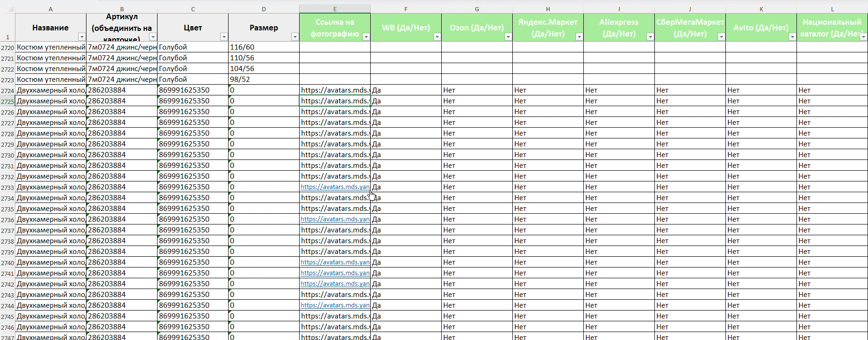This screenshot has width=868, height=340.
Task: Click the cell containing size 116/60
Action: [x=264, y=47]
